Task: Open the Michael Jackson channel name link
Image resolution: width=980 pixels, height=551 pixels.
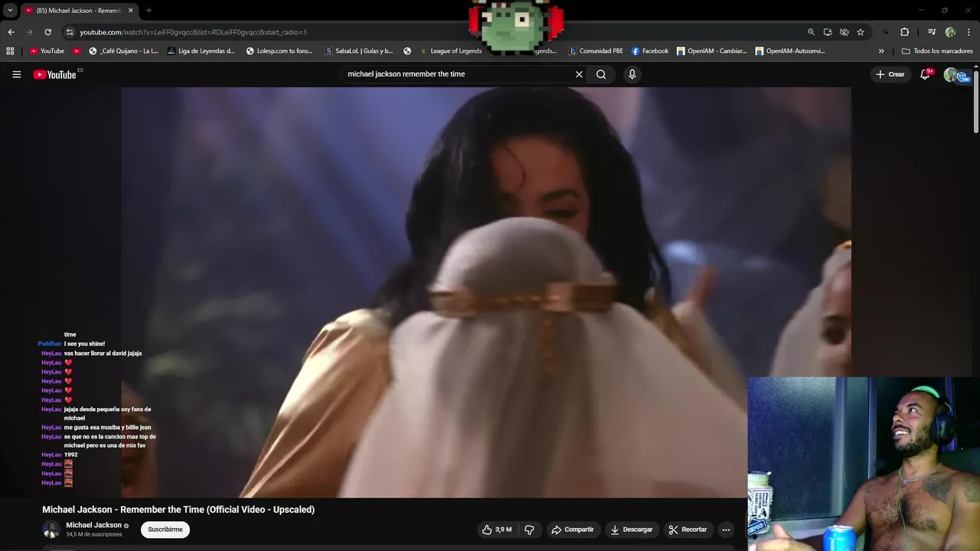Action: coord(93,525)
